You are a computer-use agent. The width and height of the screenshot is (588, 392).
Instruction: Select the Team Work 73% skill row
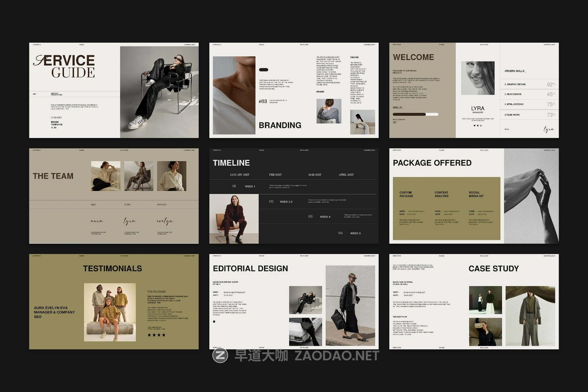point(529,115)
